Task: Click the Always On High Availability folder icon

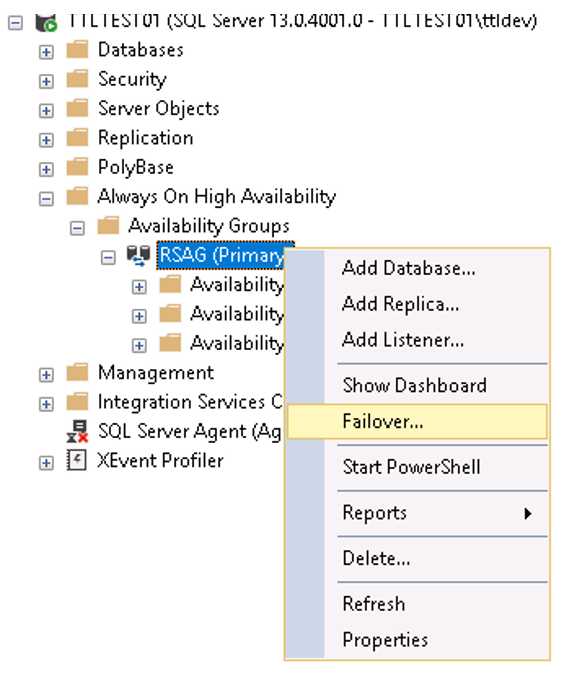Action: coord(78,196)
